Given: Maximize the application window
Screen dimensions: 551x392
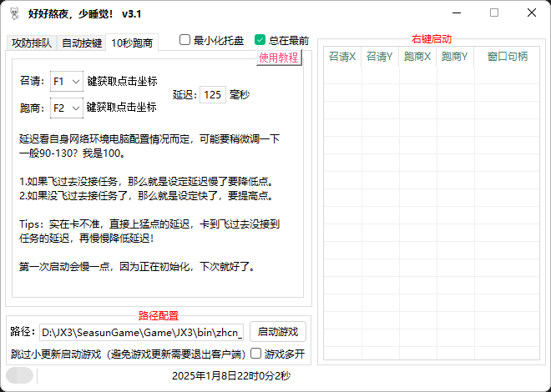Looking at the screenshot, I should 493,13.
